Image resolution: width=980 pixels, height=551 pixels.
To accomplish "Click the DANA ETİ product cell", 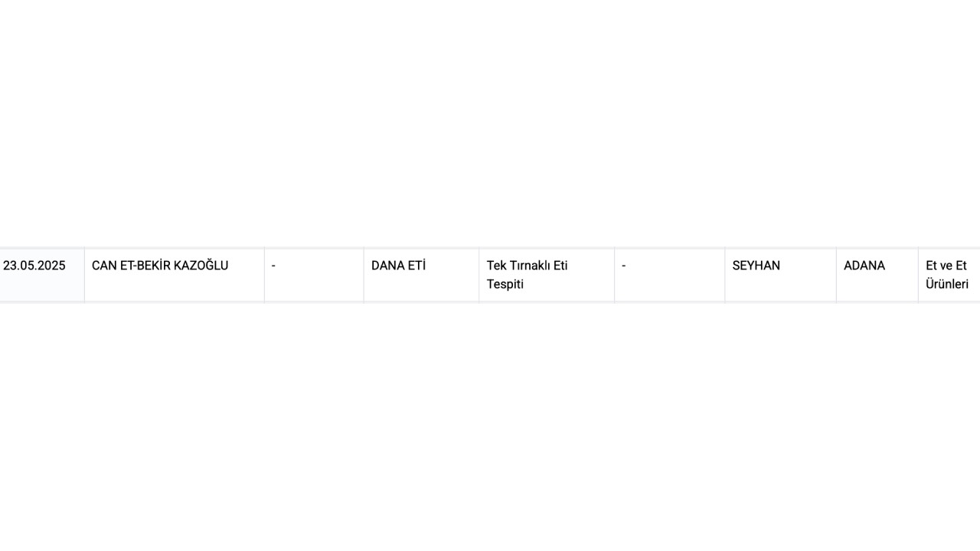I will coord(421,275).
